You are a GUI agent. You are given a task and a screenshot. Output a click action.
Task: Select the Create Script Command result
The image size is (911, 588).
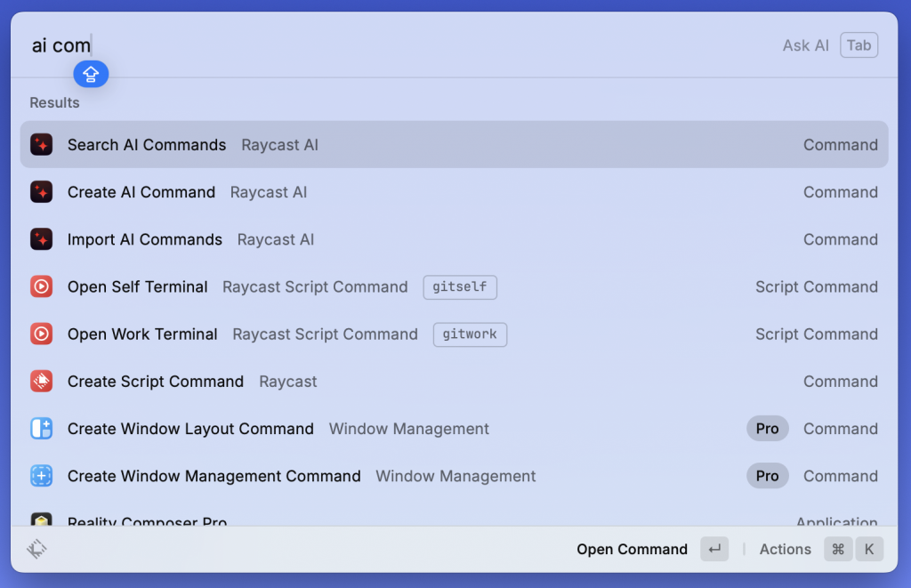tap(454, 381)
